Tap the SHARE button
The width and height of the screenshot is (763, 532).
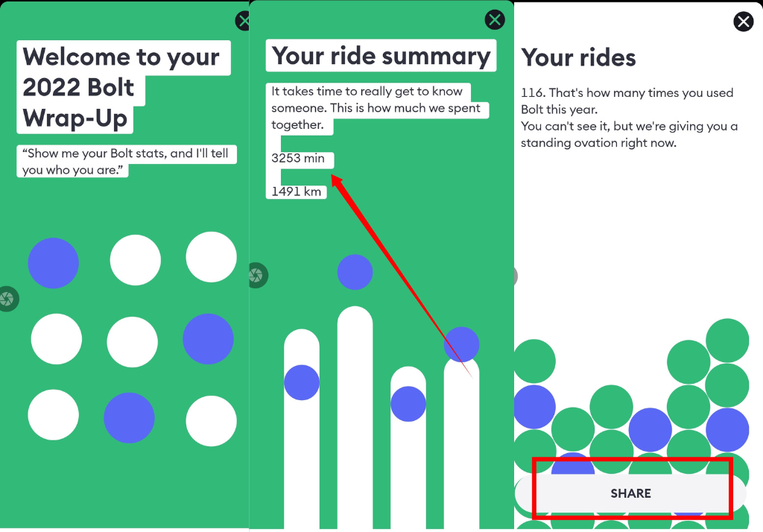click(x=630, y=493)
